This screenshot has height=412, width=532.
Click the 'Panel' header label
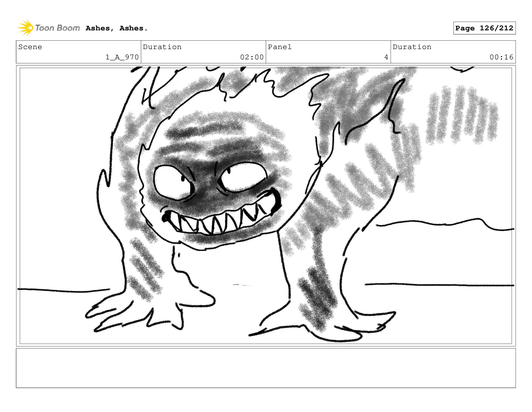(280, 47)
